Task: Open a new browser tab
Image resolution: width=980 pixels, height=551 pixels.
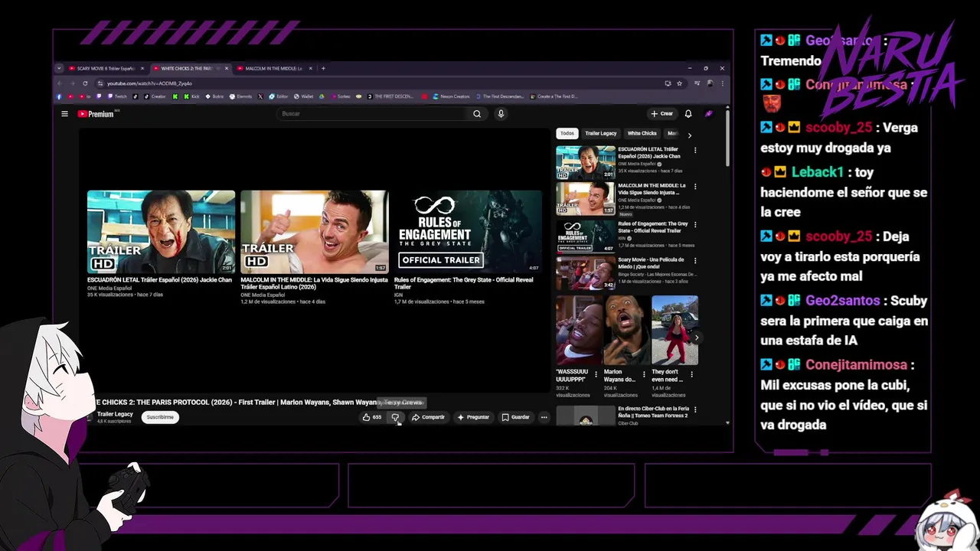Action: [323, 68]
